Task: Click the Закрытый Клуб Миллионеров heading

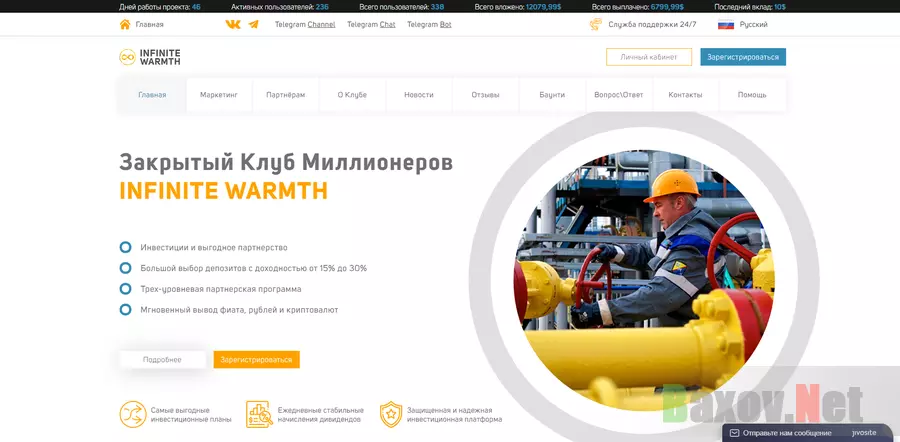Action: [x=286, y=162]
